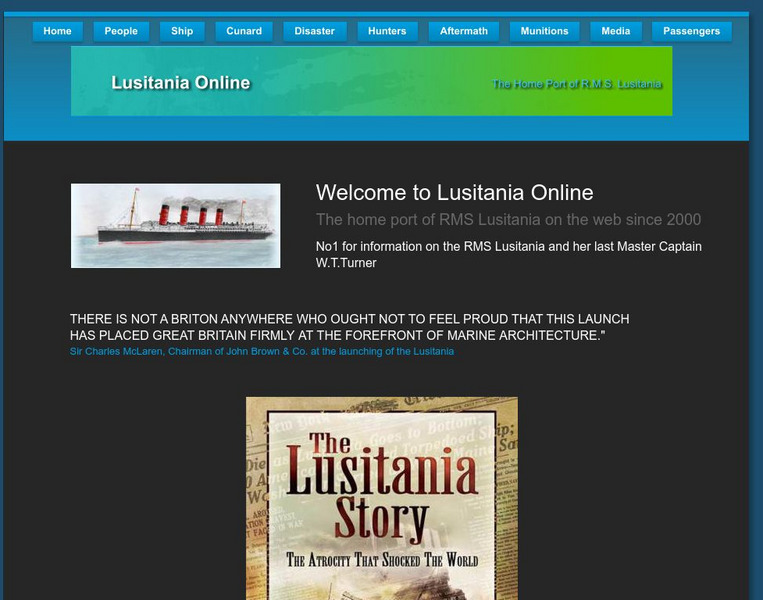The height and width of the screenshot is (600, 763).
Task: Open the Ship section
Action: tap(182, 31)
